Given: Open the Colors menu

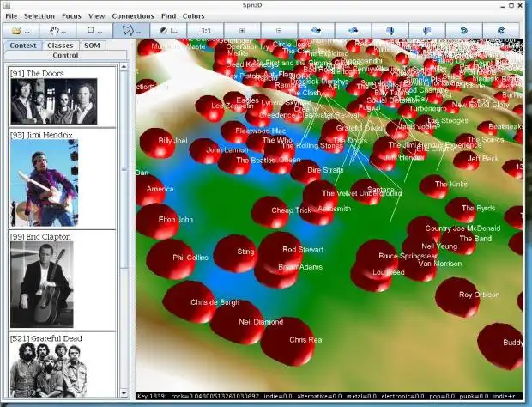Looking at the screenshot, I should [193, 16].
